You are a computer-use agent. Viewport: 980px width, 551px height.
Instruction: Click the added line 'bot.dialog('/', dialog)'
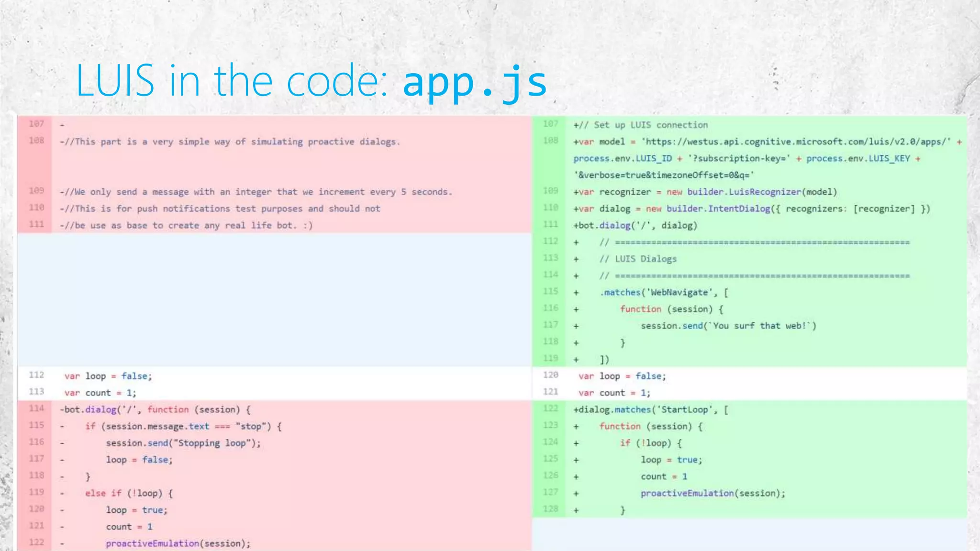point(635,225)
